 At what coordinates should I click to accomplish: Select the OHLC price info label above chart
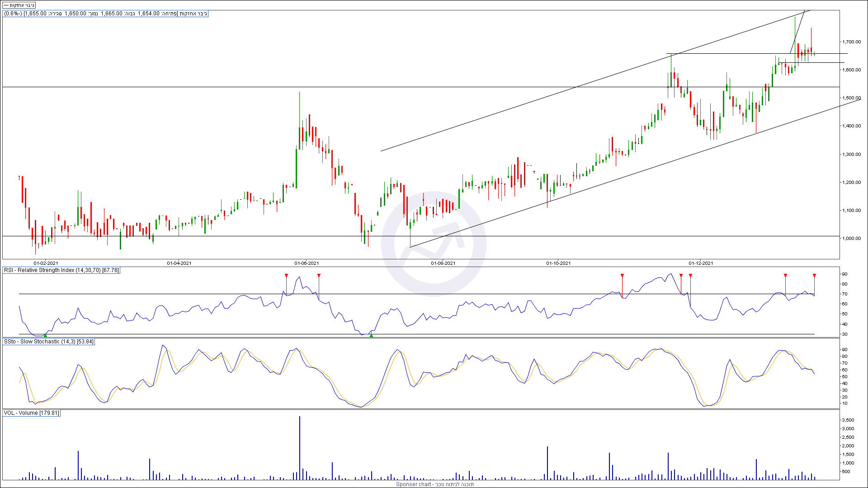pos(105,14)
